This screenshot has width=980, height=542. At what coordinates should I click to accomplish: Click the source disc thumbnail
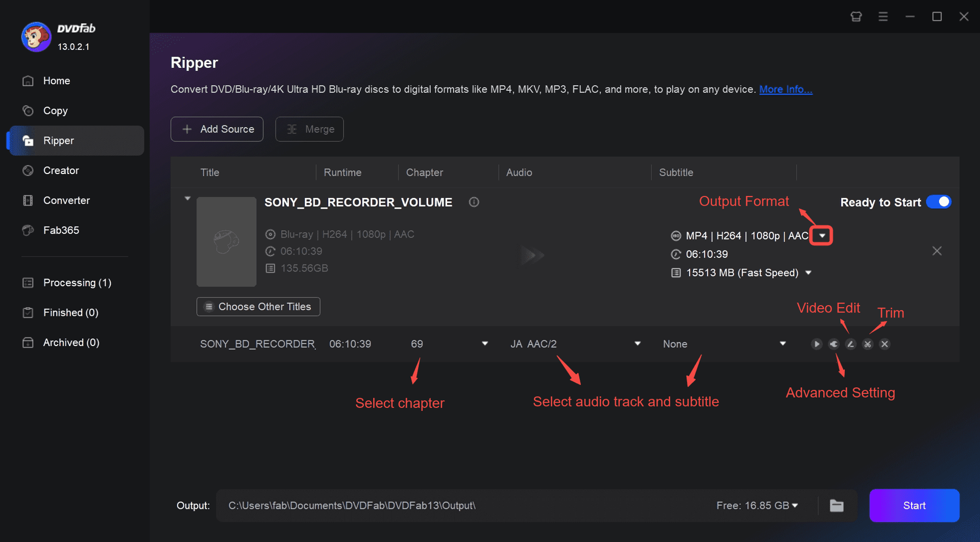pyautogui.click(x=227, y=242)
